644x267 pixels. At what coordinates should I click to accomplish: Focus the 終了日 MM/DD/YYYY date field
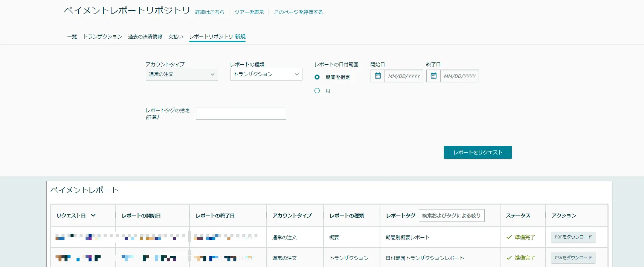(459, 76)
